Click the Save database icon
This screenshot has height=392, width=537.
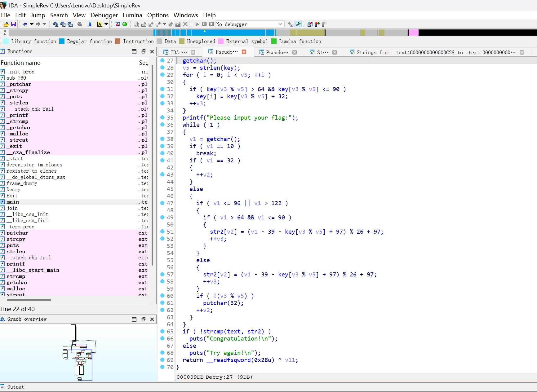click(x=13, y=24)
